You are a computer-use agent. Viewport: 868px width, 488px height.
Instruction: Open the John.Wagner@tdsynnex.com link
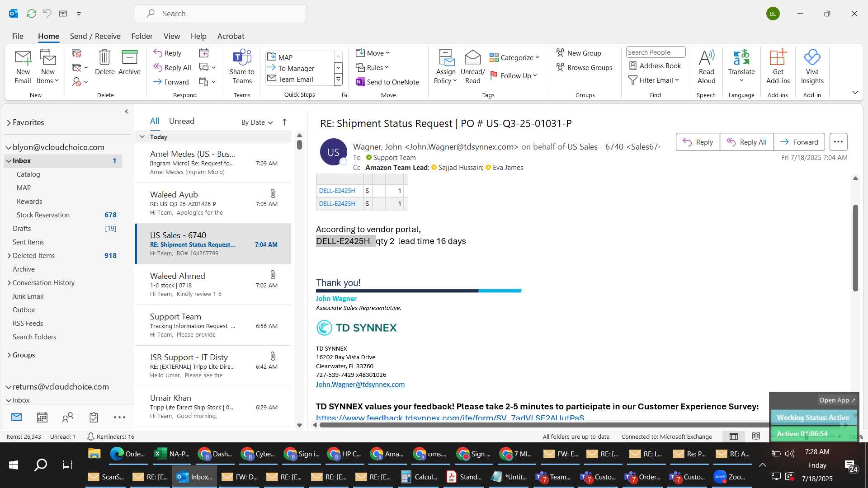coord(360,385)
